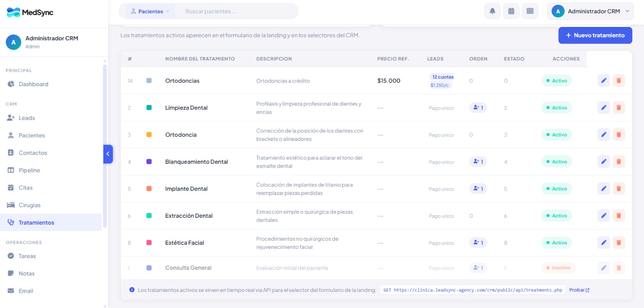This screenshot has height=308, width=644.
Task: Open the Pacientes search scope dropdown
Action: [x=151, y=11]
